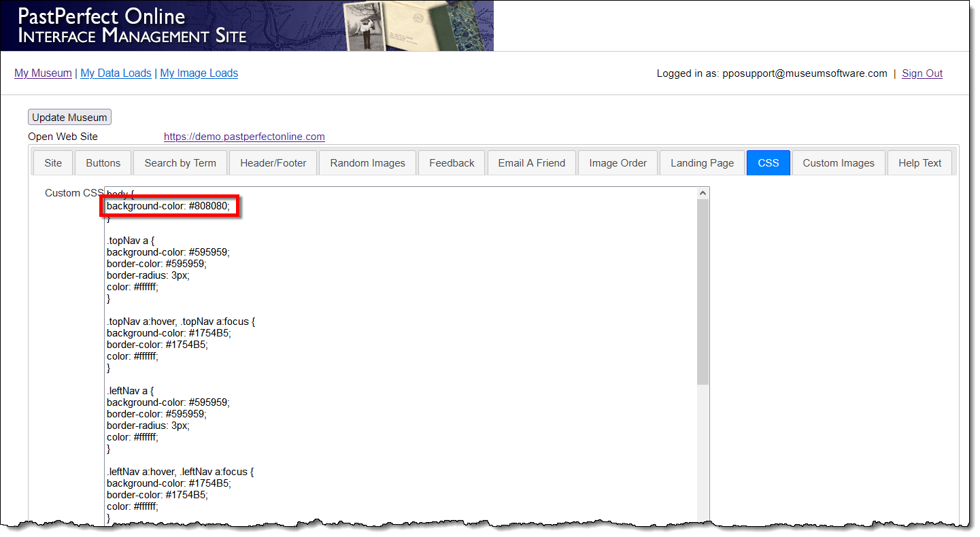Switch to the Landing Page tab
The width and height of the screenshot is (980, 537).
tap(702, 163)
